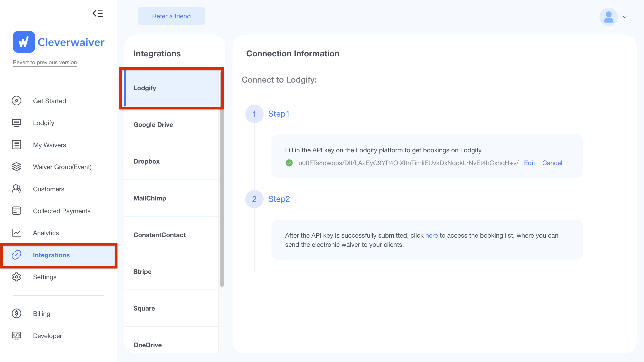Viewport: 644px width, 362px height.
Task: Click the Billing dollar icon
Action: pyautogui.click(x=17, y=313)
